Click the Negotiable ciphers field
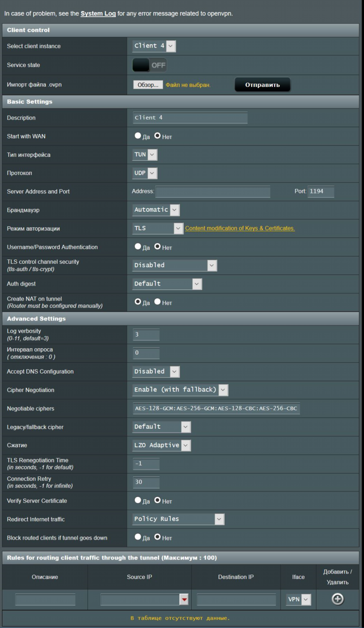The image size is (364, 628). tap(216, 408)
